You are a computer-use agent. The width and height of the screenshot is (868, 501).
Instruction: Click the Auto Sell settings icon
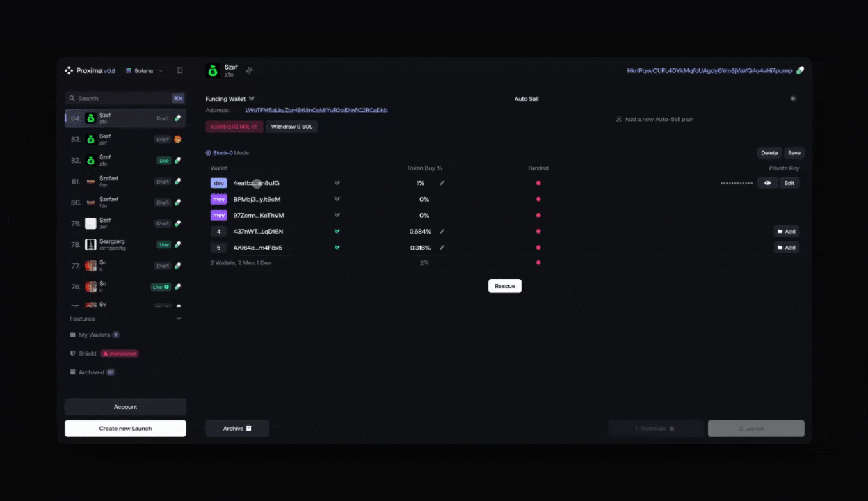point(793,99)
